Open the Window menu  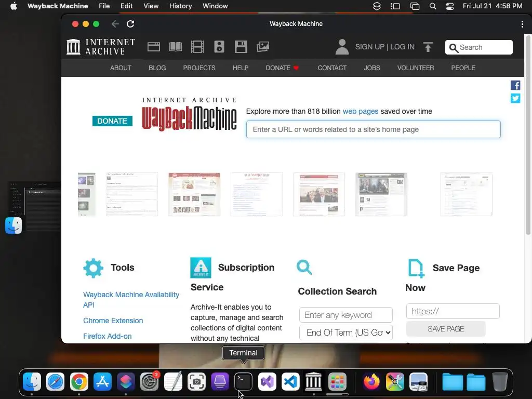(x=215, y=6)
